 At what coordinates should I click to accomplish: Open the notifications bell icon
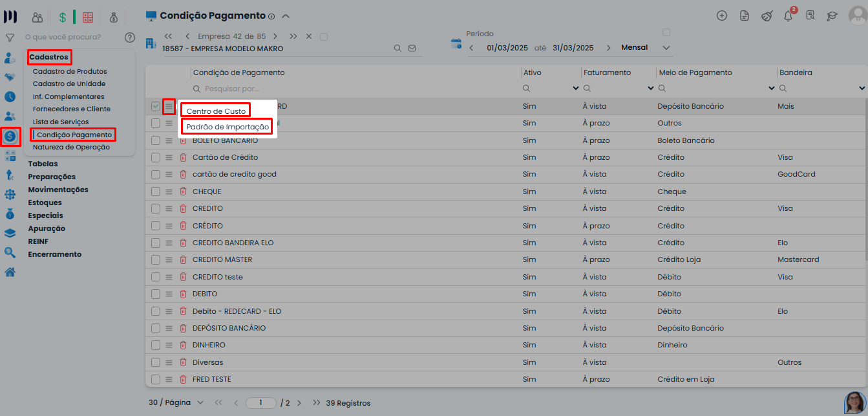(788, 16)
